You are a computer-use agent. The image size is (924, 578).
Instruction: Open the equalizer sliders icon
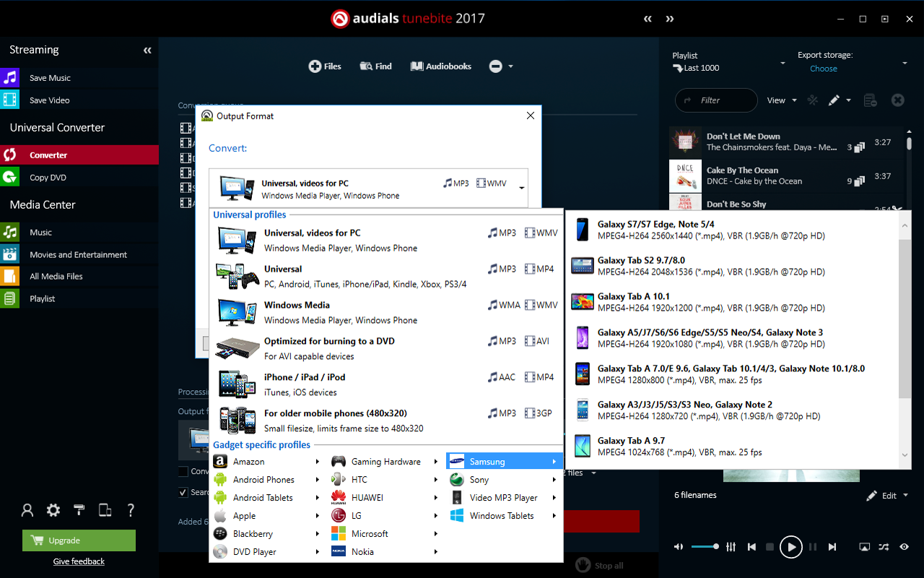tap(731, 547)
